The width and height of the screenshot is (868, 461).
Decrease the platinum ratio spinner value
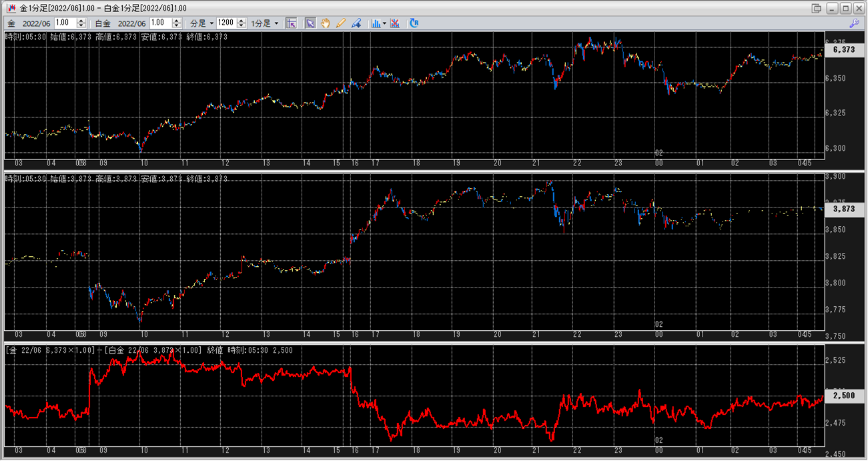coord(177,26)
